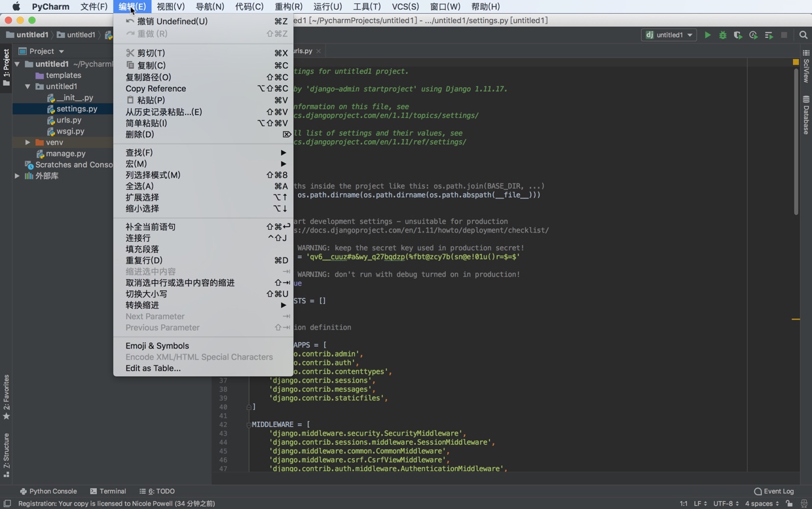This screenshot has width=812, height=509.
Task: Open the 1: Project tool window tab
Action: pyautogui.click(x=6, y=67)
